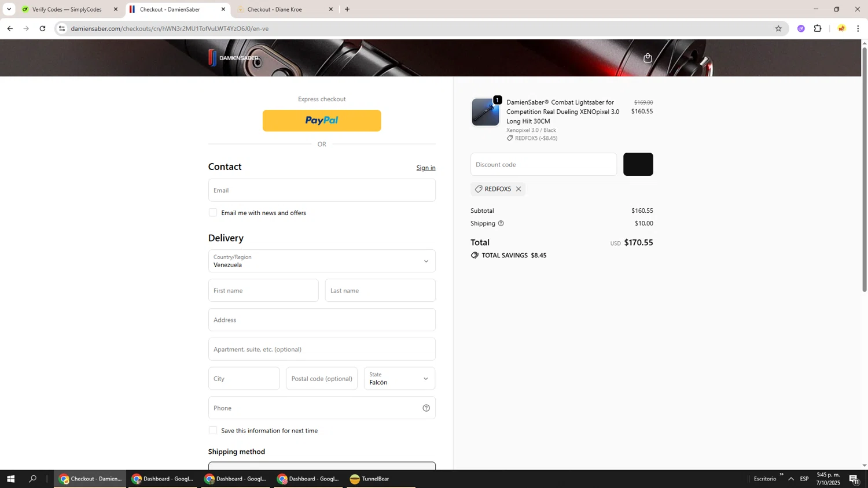Click the Email input field

(x=322, y=190)
